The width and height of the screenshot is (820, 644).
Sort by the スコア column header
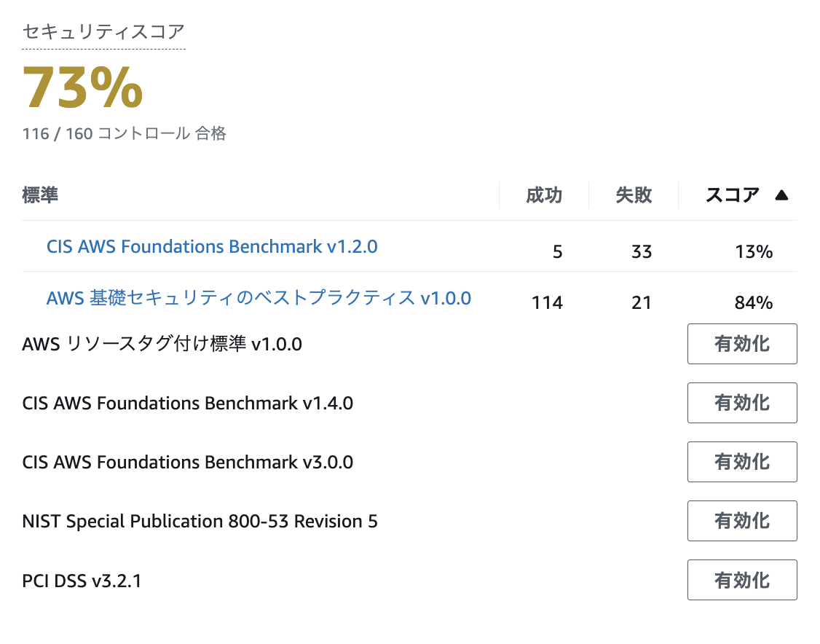732,195
